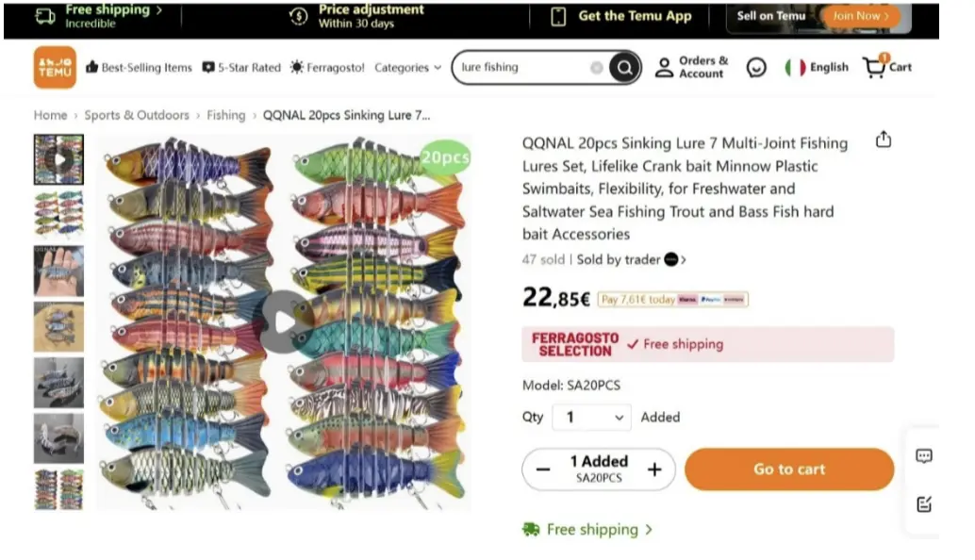Click the share product icon
975x560 pixels.
pos(883,140)
